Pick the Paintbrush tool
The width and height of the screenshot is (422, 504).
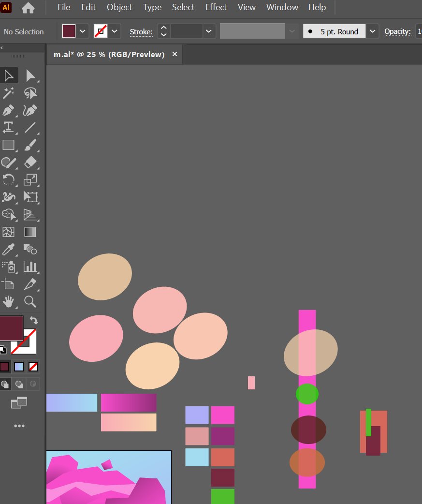click(30, 145)
